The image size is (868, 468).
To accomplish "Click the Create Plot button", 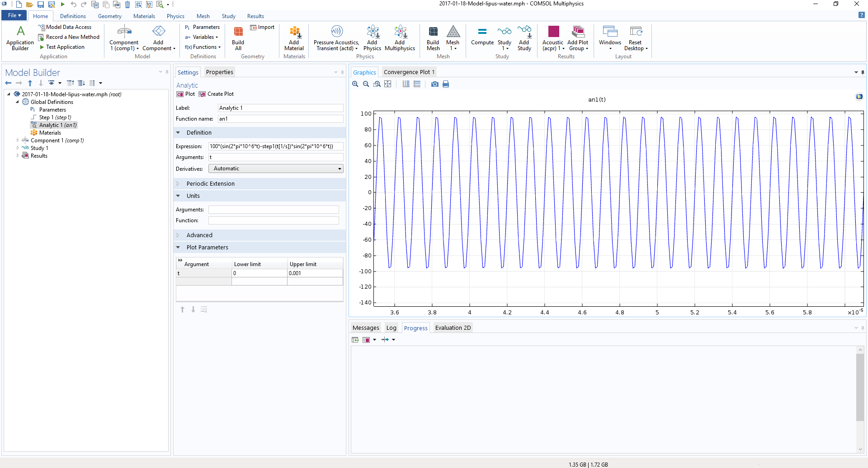I will click(x=216, y=94).
